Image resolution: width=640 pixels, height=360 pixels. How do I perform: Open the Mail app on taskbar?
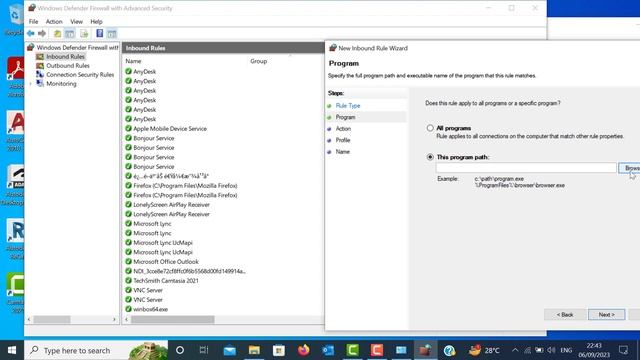pyautogui.click(x=229, y=350)
